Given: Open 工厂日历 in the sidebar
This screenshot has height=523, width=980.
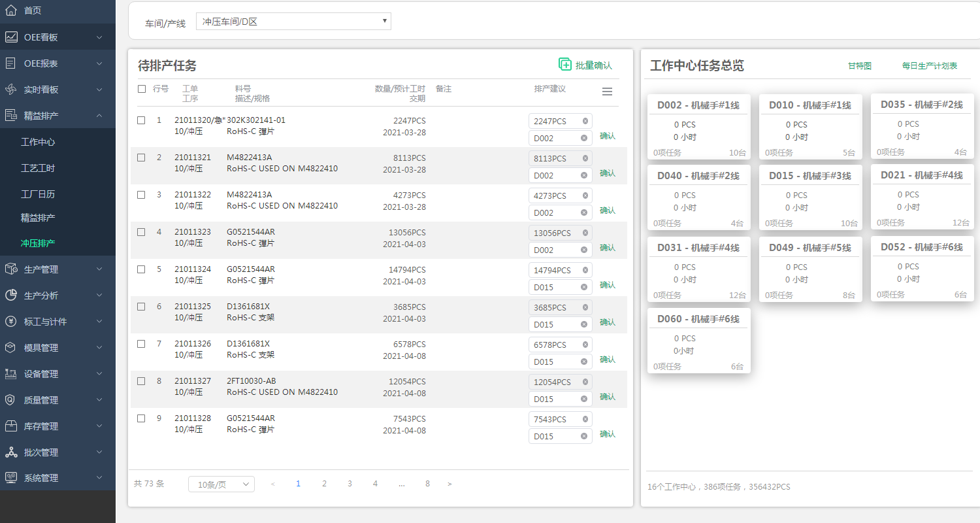Looking at the screenshot, I should pos(38,194).
